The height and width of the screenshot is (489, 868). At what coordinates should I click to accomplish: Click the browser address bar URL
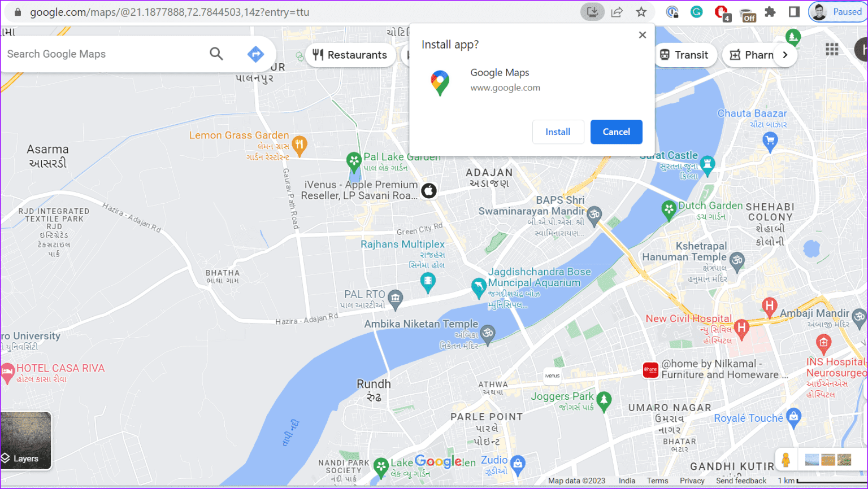click(170, 12)
